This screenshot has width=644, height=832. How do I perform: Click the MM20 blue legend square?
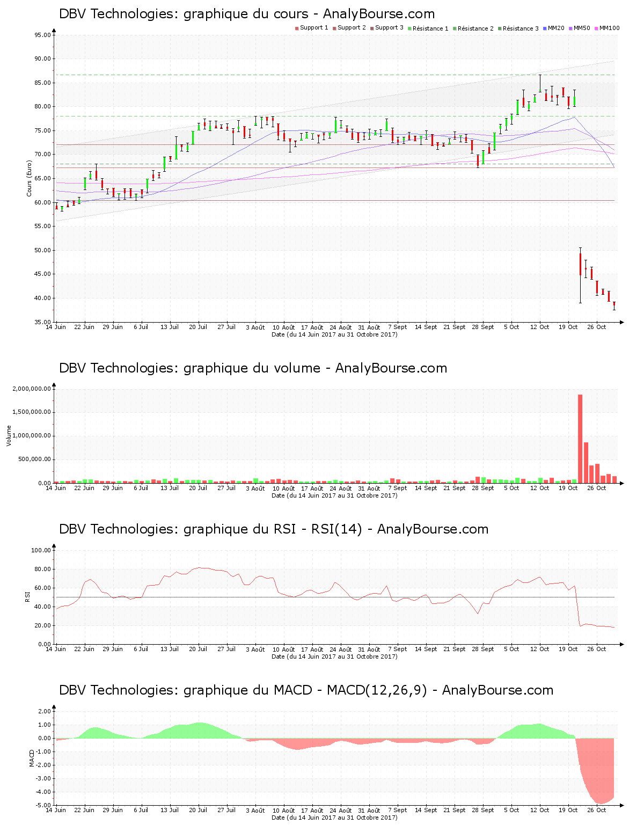(x=545, y=28)
